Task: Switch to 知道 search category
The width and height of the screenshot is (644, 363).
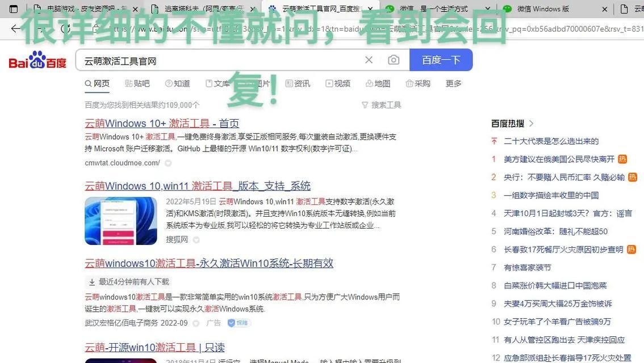Action: coord(177,84)
